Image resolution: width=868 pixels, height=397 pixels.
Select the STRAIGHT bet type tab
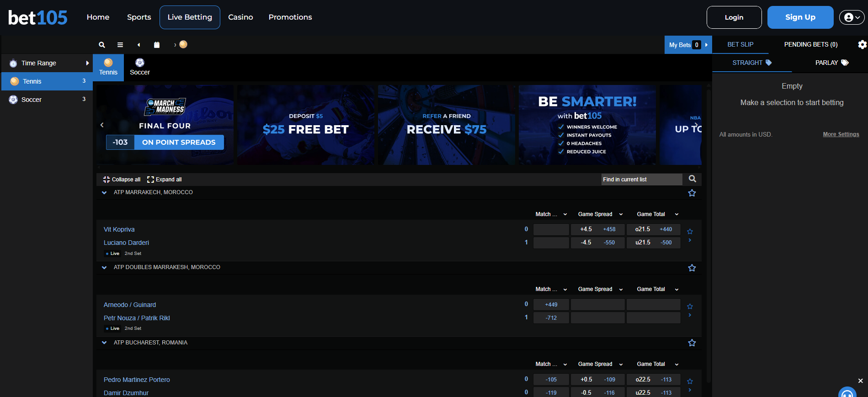tap(752, 63)
